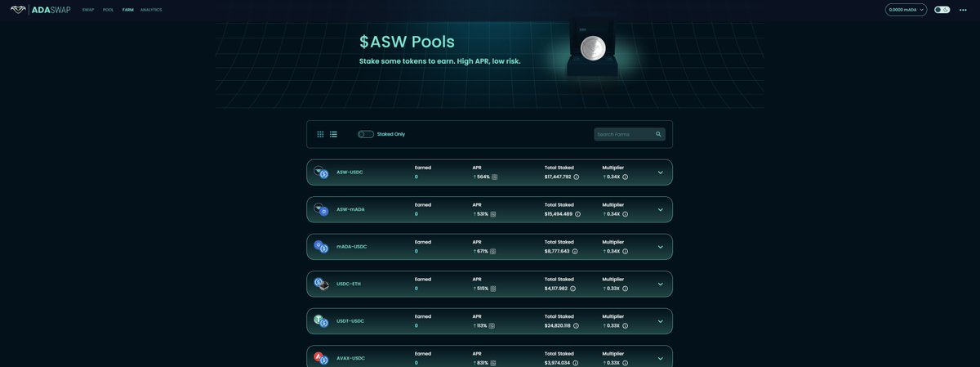Focus the Search Farms input field
The image size is (980, 367).
coord(630,134)
